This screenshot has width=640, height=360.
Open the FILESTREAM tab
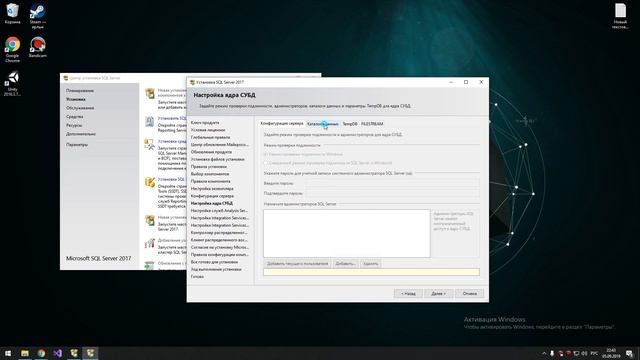click(x=372, y=124)
